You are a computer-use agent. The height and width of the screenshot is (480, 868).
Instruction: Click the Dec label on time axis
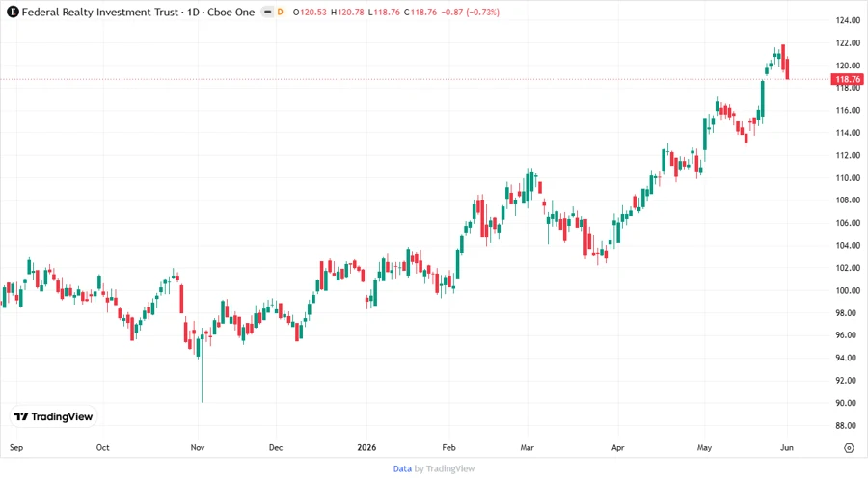pyautogui.click(x=276, y=448)
